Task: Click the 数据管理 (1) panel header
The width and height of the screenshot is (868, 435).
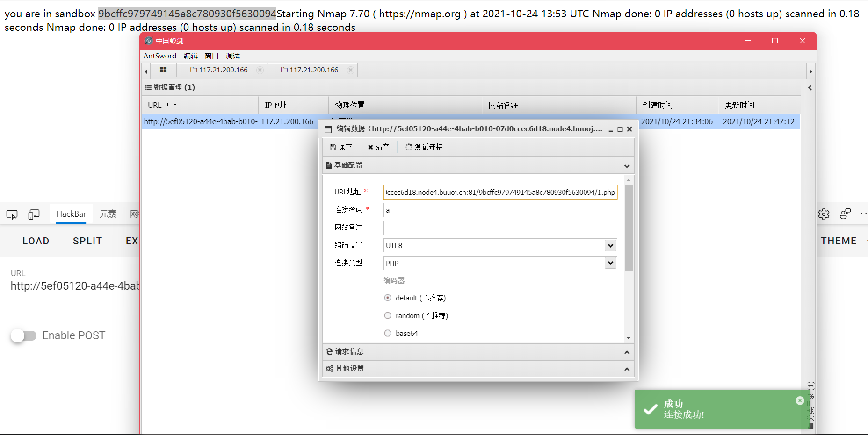Action: pyautogui.click(x=471, y=87)
